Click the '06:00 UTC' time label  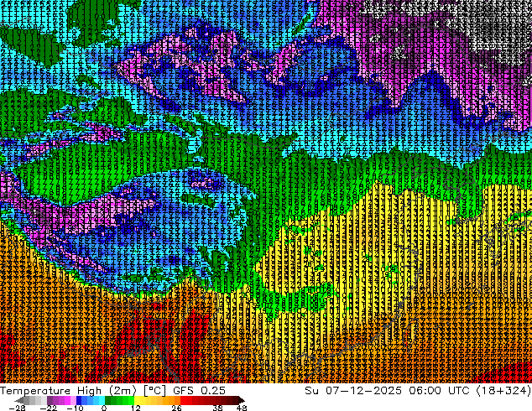click(x=439, y=390)
